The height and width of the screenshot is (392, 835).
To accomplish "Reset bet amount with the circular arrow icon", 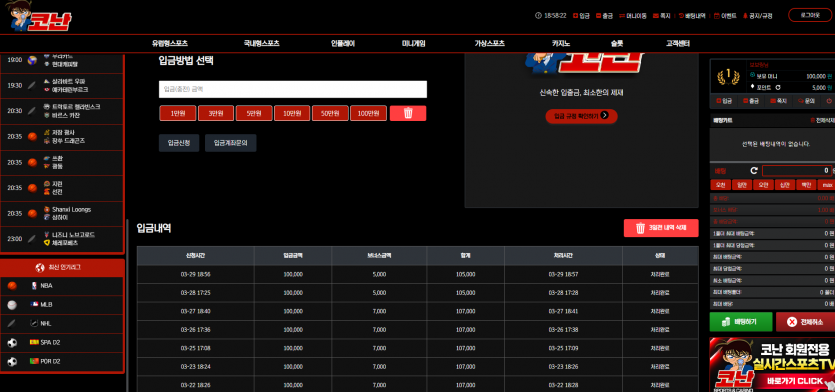I will click(754, 170).
